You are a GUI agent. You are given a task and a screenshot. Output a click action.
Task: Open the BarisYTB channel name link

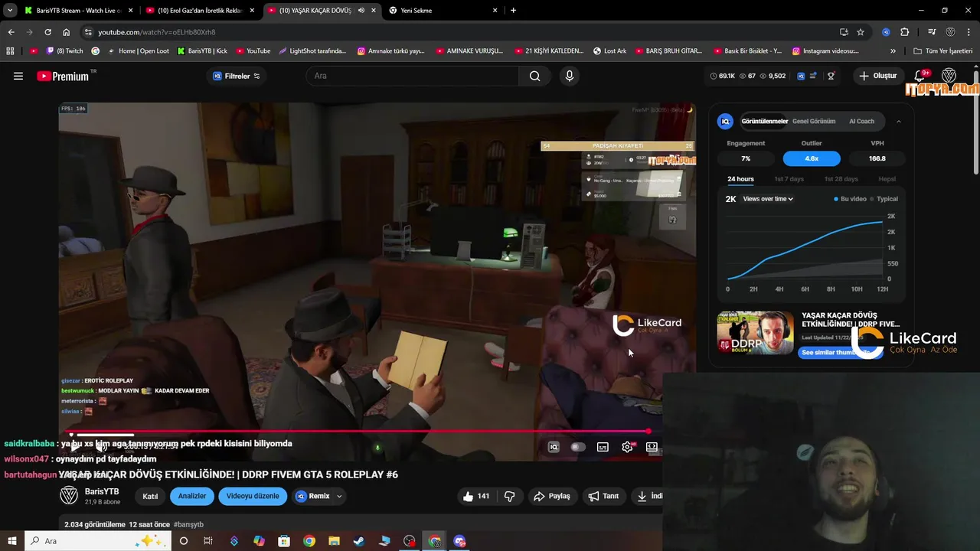coord(102,491)
